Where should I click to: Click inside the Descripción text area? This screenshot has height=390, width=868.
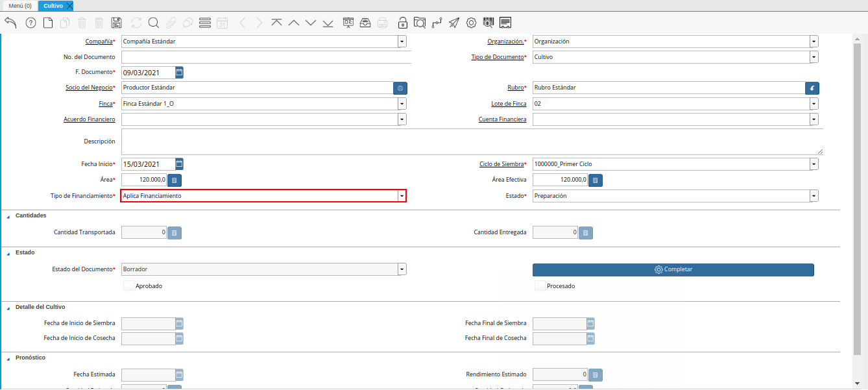pos(472,141)
